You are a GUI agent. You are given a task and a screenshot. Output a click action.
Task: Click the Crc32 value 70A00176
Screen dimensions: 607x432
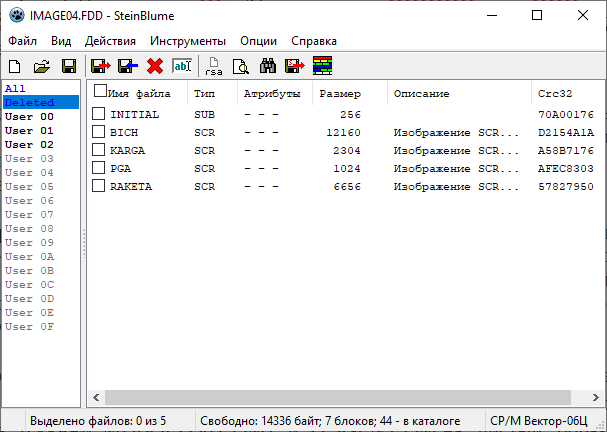click(566, 115)
